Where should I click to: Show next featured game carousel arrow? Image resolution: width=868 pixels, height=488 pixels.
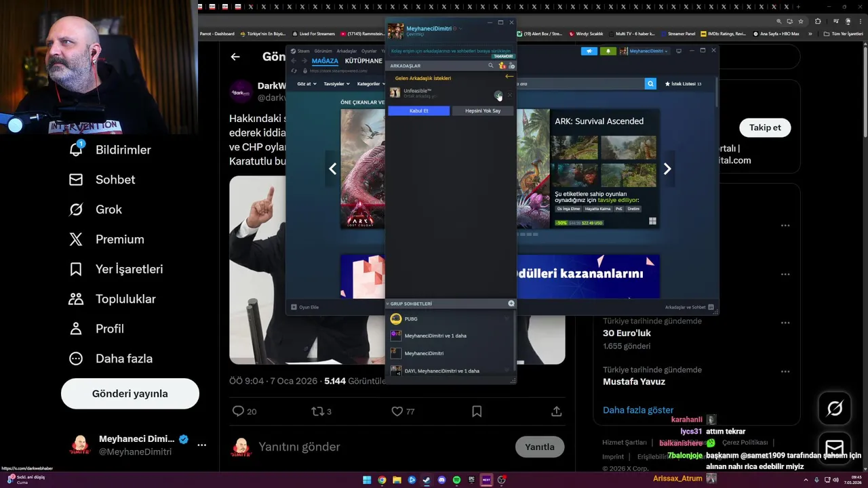[x=667, y=169]
